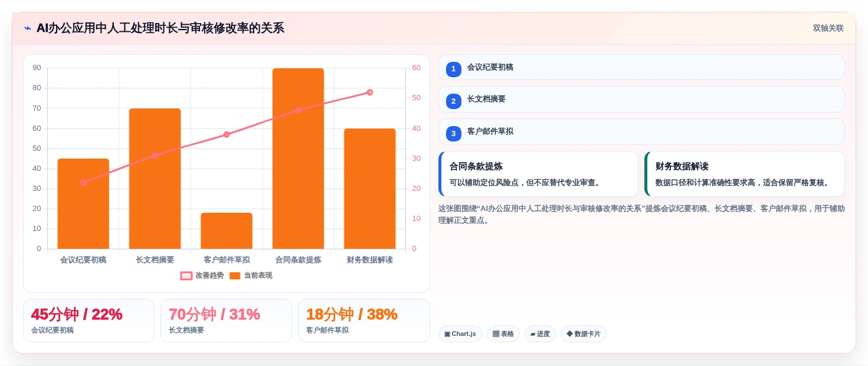Click the 长文档摘要 orange bar
Viewport: 868px width, 366px height.
[155, 179]
